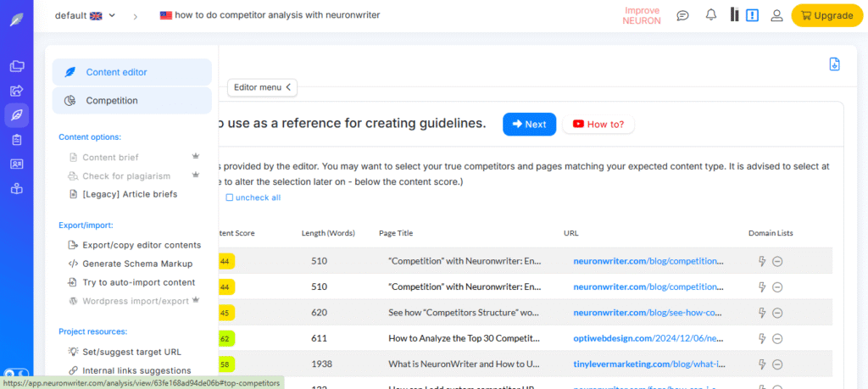Click the yellow content score badge 45
868x389 pixels.
click(227, 313)
